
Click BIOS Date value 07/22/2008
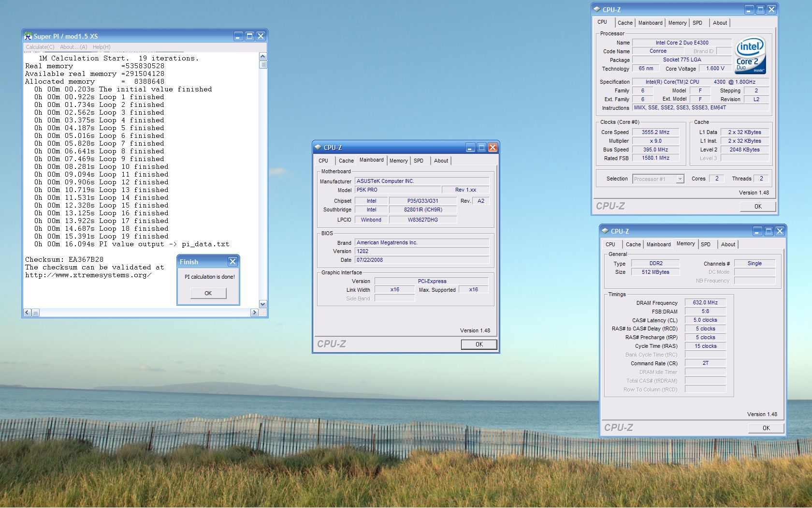[x=422, y=260]
